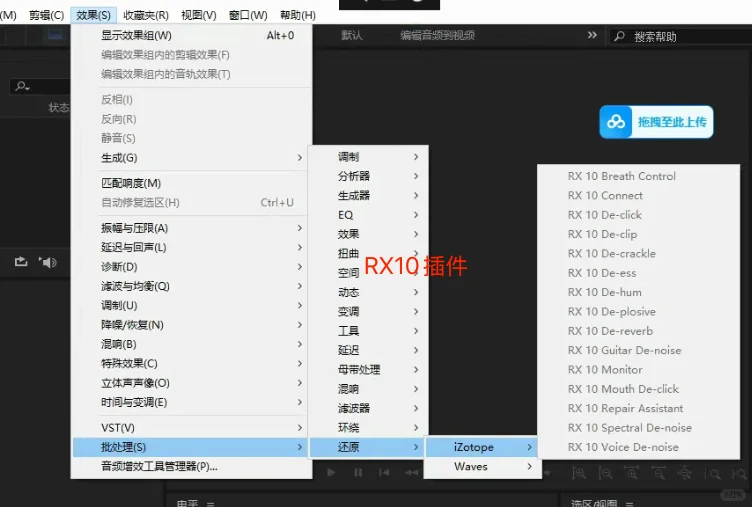752x507 pixels.
Task: Open the EQ submenu
Action: click(x=368, y=215)
